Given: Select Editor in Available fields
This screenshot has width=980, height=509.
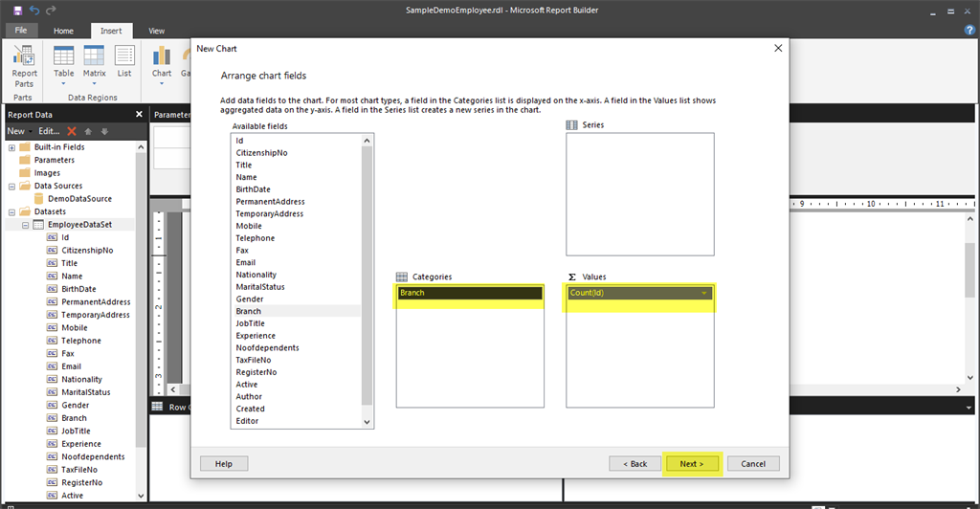Looking at the screenshot, I should click(247, 421).
